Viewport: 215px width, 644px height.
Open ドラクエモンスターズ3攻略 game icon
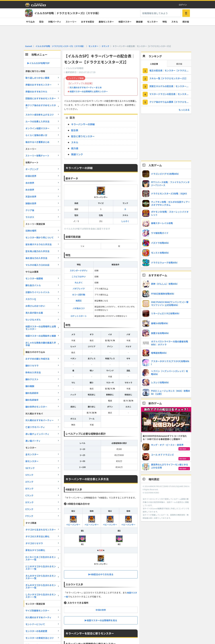[146, 194]
